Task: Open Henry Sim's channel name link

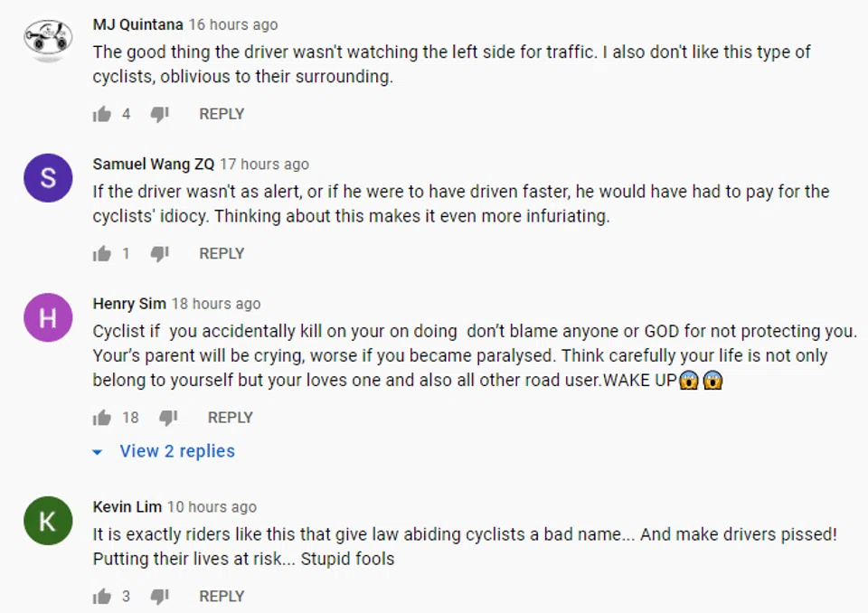Action: click(129, 304)
